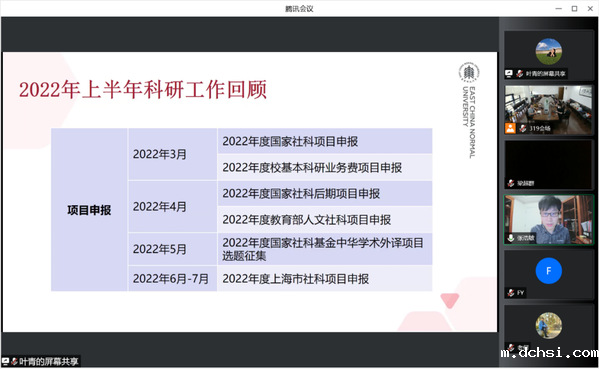Click muted mic icon in bottom-left 叶青的屏幕共享 label

[x=14, y=361]
